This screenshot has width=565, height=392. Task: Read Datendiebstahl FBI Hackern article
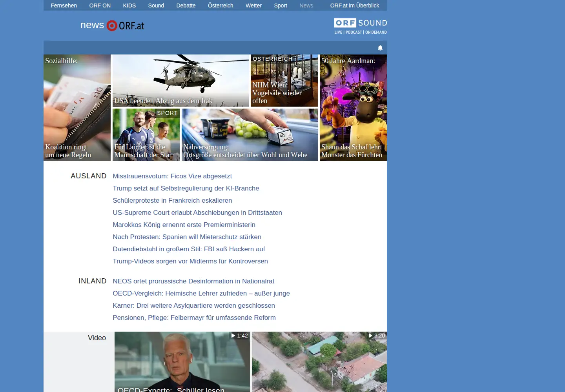pyautogui.click(x=189, y=249)
